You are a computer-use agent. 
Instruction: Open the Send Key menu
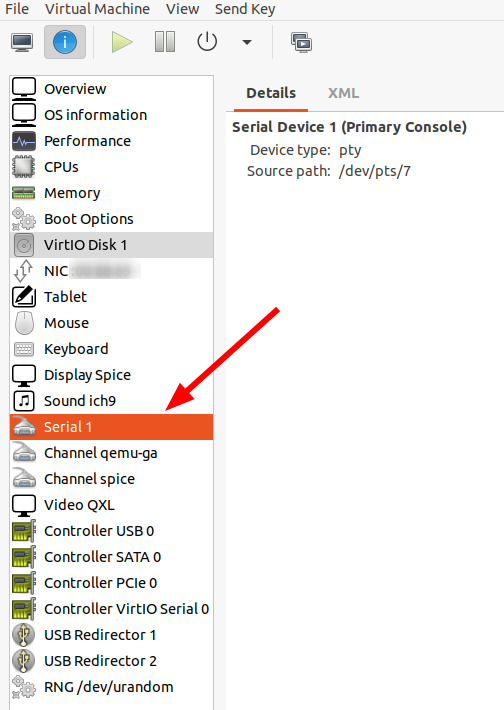point(245,9)
